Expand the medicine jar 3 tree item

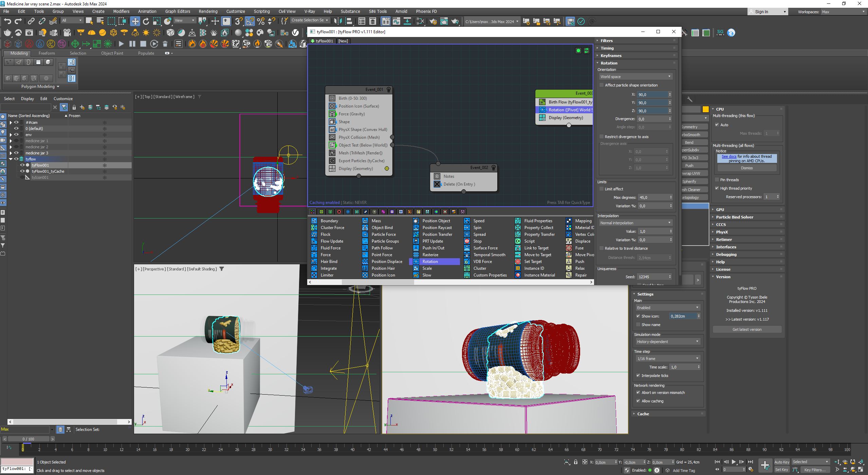pos(11,153)
